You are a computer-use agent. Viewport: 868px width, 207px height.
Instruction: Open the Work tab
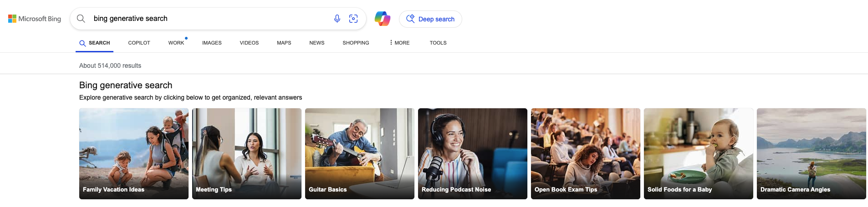click(176, 43)
